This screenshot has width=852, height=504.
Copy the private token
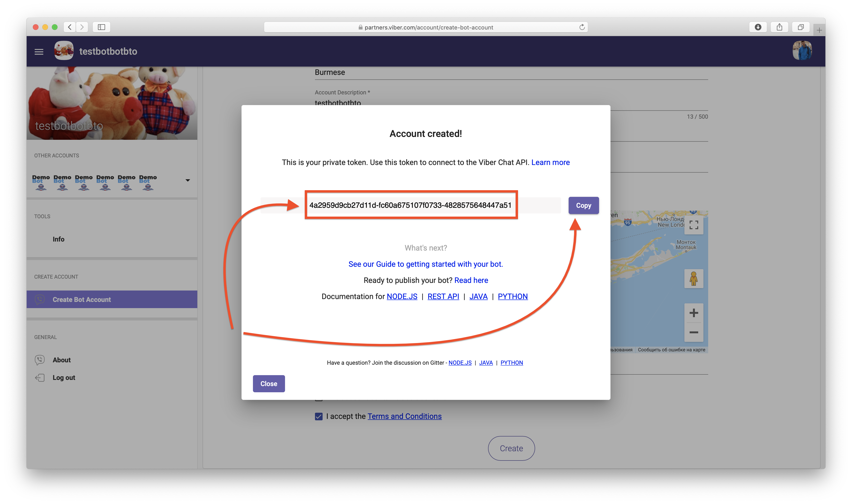click(x=583, y=205)
